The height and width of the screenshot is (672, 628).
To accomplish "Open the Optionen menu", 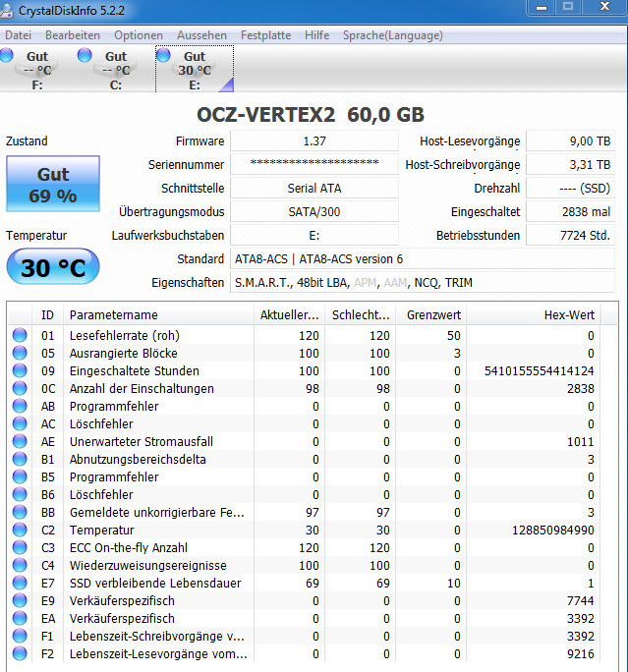I will click(x=139, y=35).
